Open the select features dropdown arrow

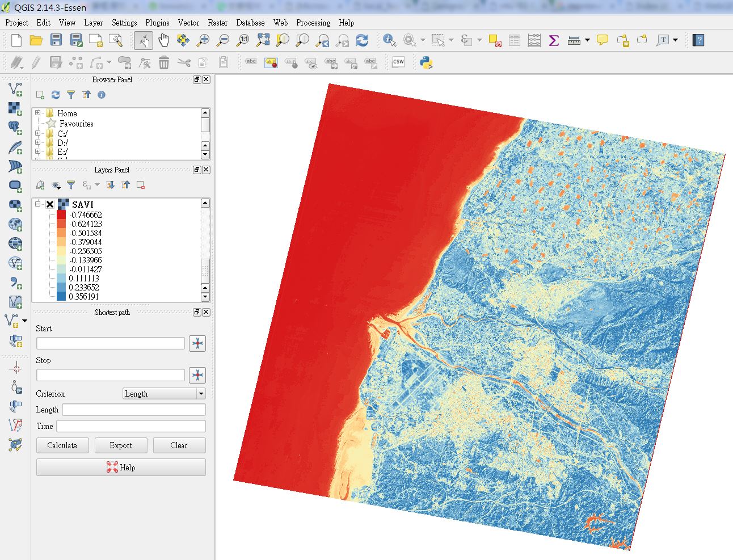(x=451, y=40)
